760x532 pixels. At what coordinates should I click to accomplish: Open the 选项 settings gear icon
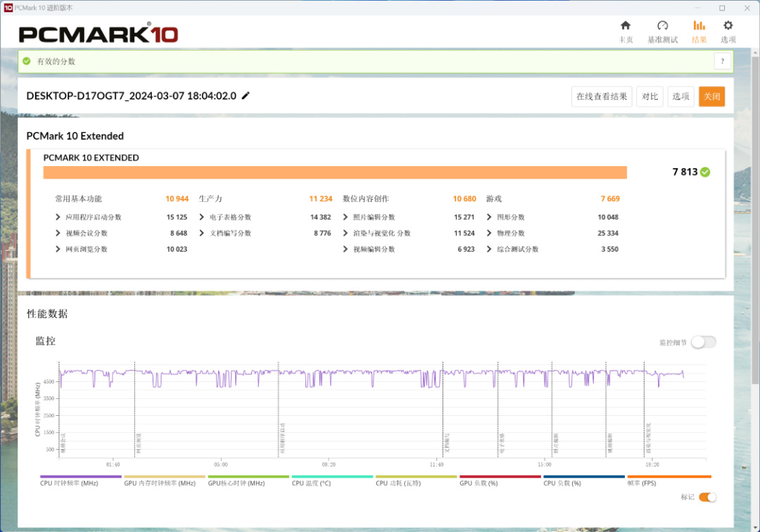728,25
